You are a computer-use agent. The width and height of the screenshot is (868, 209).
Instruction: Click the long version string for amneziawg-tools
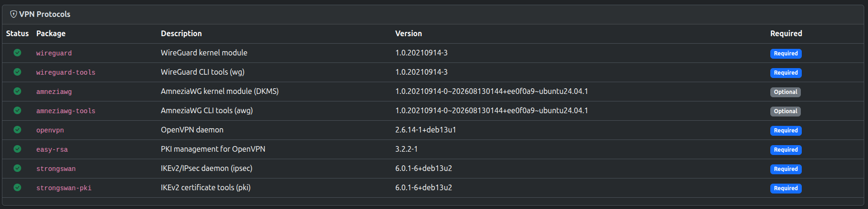pos(492,111)
